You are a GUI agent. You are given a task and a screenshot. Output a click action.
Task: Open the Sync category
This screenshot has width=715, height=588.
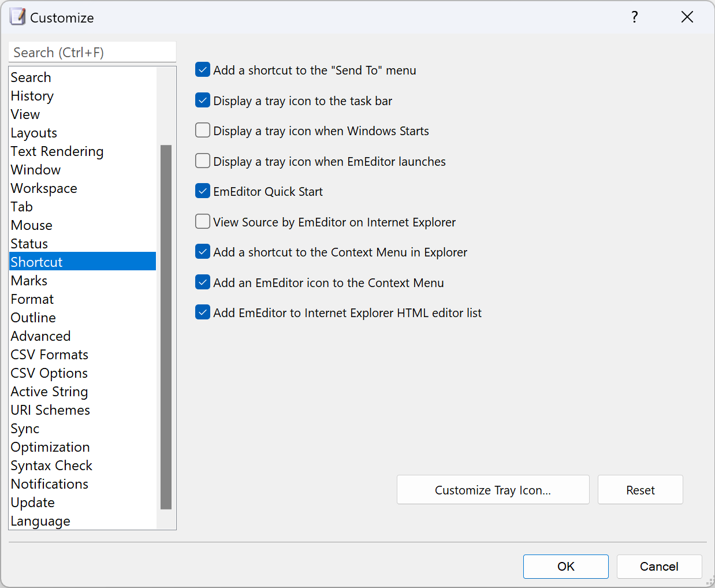click(x=83, y=428)
